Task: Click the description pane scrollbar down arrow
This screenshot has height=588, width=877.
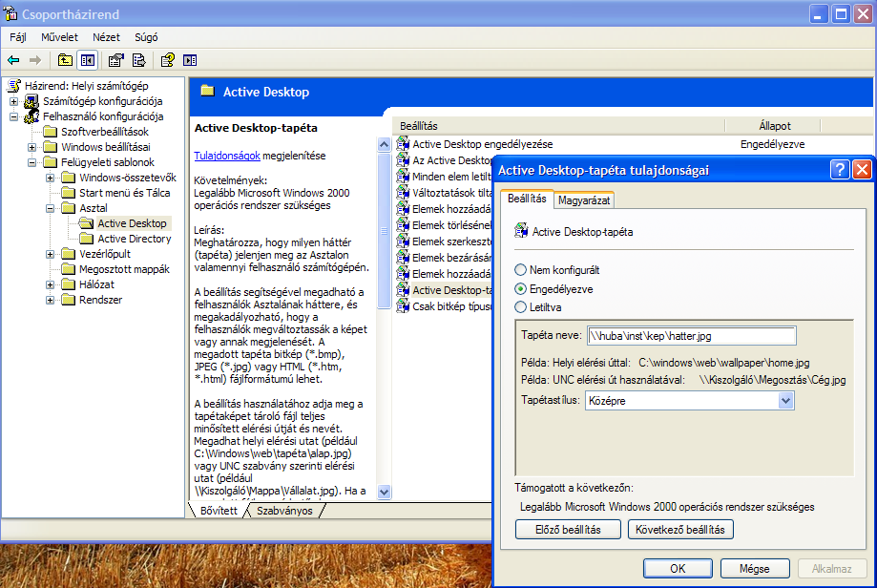Action: (385, 492)
